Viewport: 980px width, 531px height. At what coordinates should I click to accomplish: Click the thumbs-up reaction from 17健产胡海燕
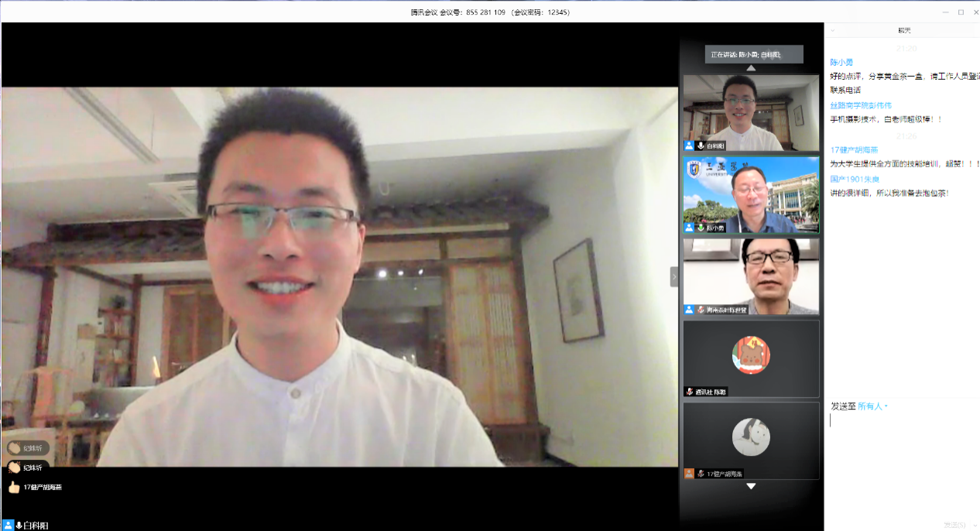pyautogui.click(x=14, y=487)
